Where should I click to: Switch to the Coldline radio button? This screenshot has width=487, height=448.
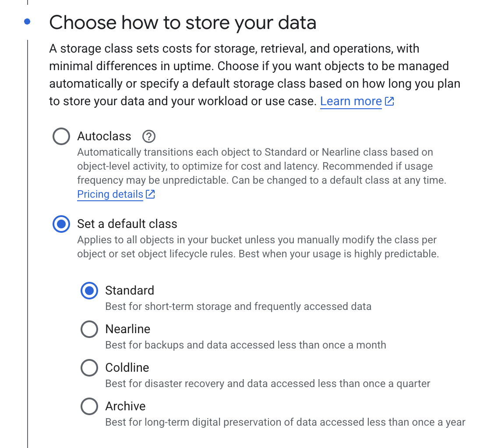(x=89, y=368)
